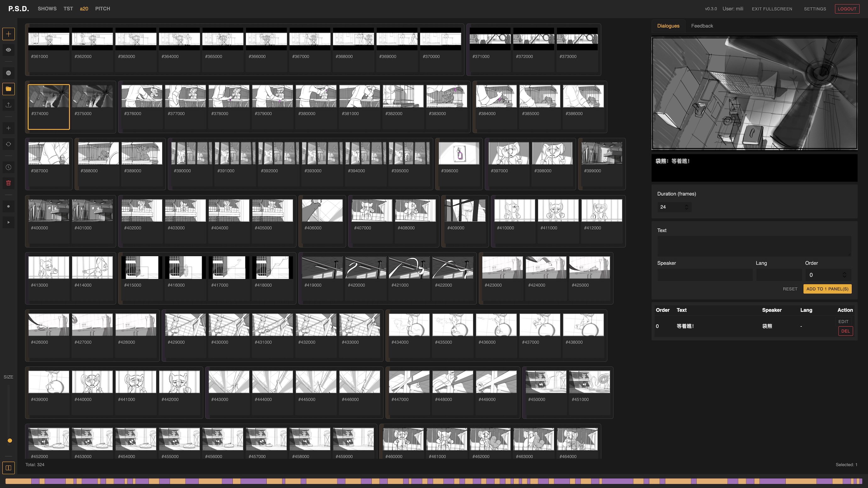The height and width of the screenshot is (488, 868).
Task: Toggle the record dot icon in sidebar
Action: coord(8,206)
